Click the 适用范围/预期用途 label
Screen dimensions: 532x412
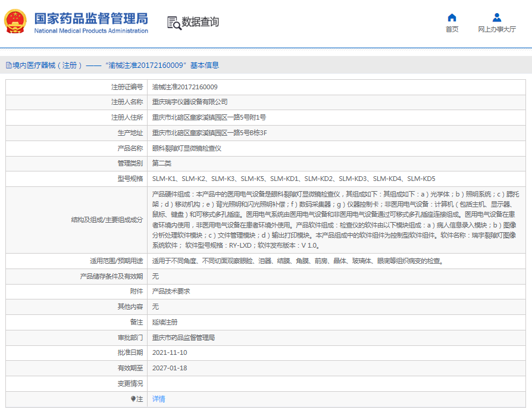tap(117, 261)
